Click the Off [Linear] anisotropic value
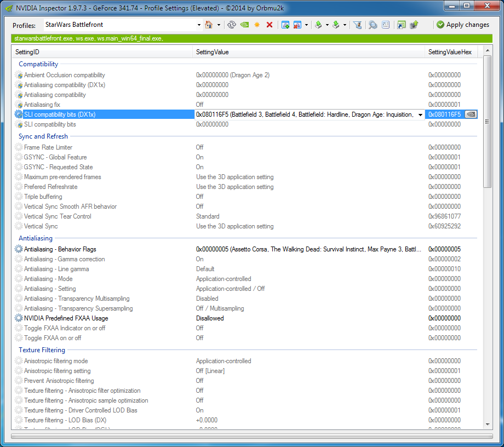The width and height of the screenshot is (504, 447). point(210,371)
